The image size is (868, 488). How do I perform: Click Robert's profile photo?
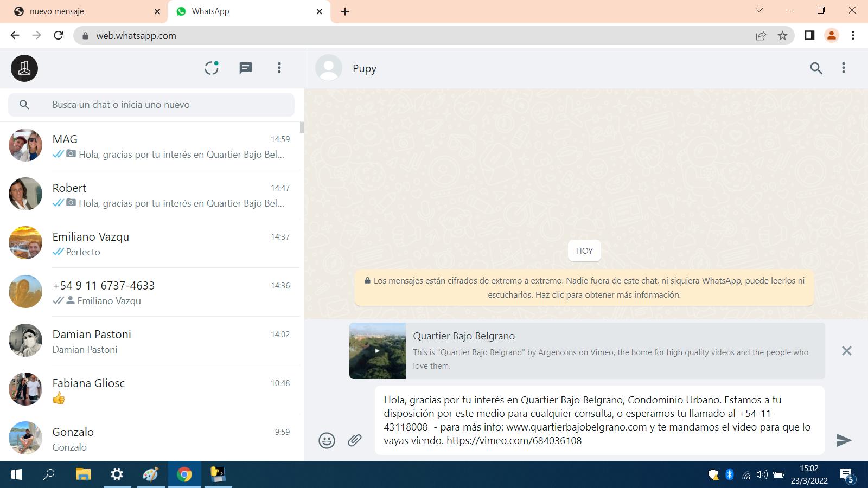tap(25, 194)
